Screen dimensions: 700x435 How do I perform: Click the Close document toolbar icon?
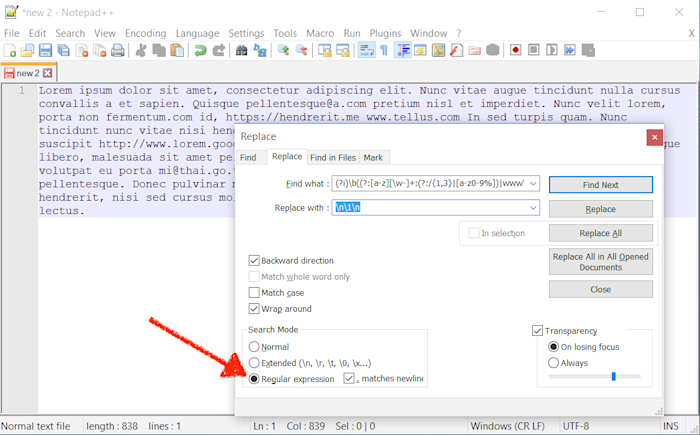pos(82,50)
